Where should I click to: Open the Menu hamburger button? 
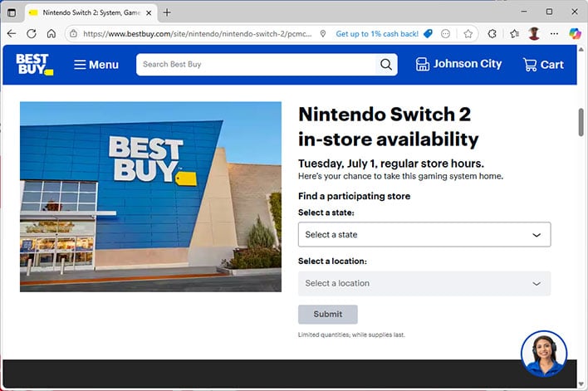coord(96,65)
